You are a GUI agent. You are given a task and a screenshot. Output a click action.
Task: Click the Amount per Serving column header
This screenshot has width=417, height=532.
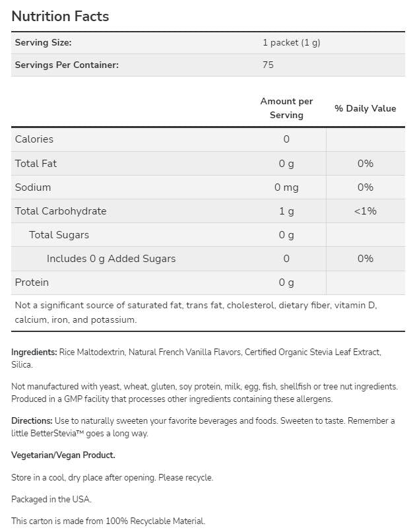pyautogui.click(x=286, y=108)
